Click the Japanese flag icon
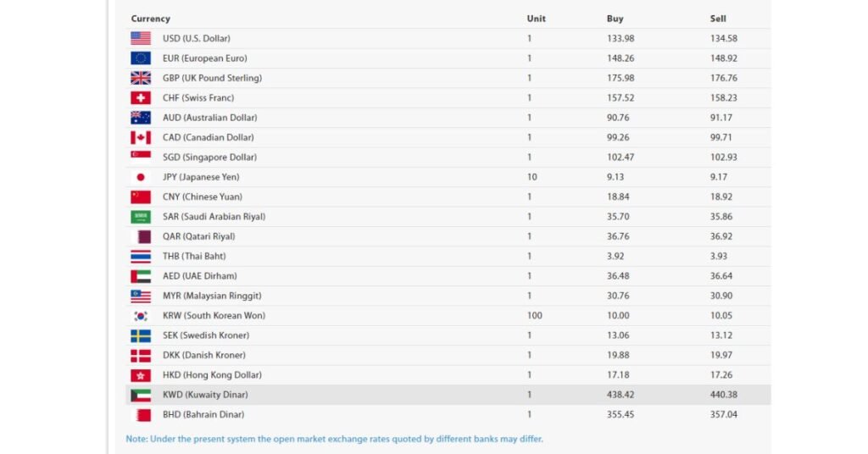The height and width of the screenshot is (454, 868). (141, 177)
